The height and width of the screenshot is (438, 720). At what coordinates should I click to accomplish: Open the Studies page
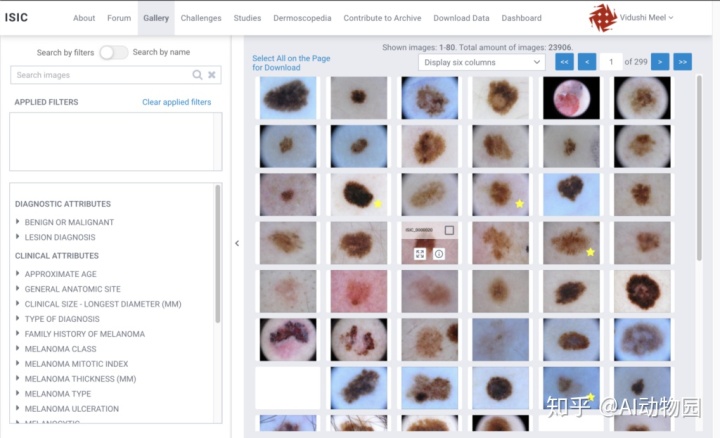click(x=247, y=18)
